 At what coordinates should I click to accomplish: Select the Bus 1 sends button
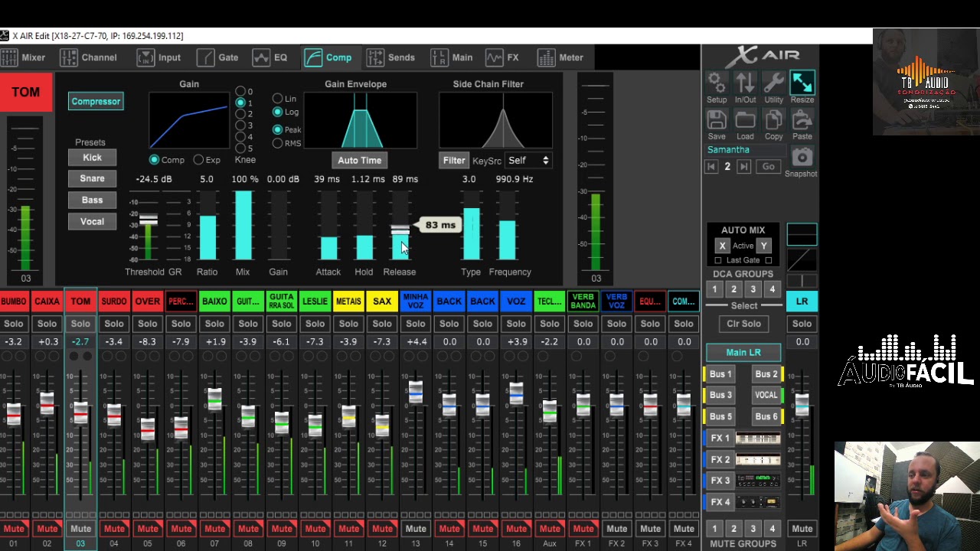click(x=720, y=374)
